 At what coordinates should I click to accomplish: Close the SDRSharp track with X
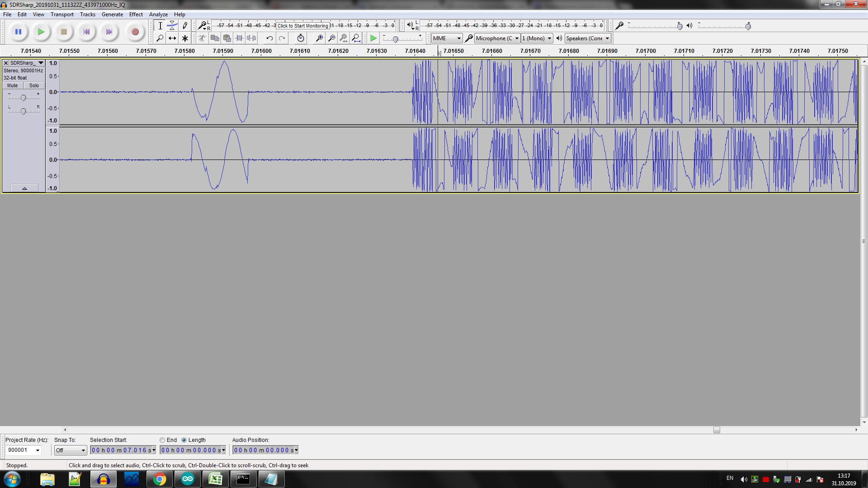pos(6,63)
